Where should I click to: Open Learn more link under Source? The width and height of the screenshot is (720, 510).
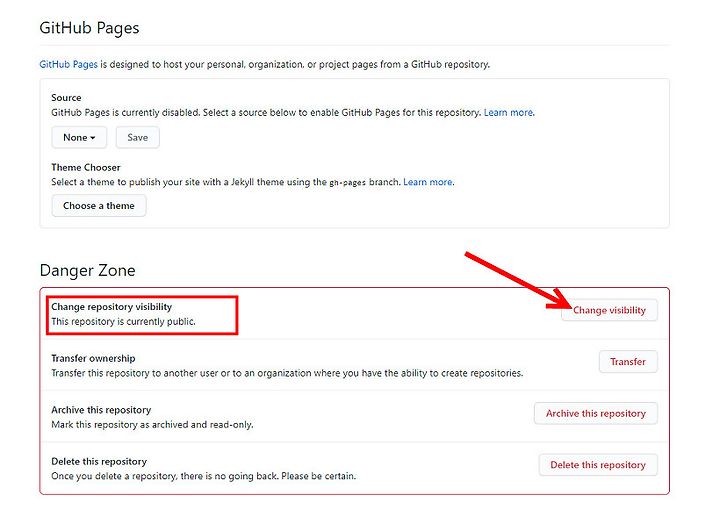coord(509,112)
